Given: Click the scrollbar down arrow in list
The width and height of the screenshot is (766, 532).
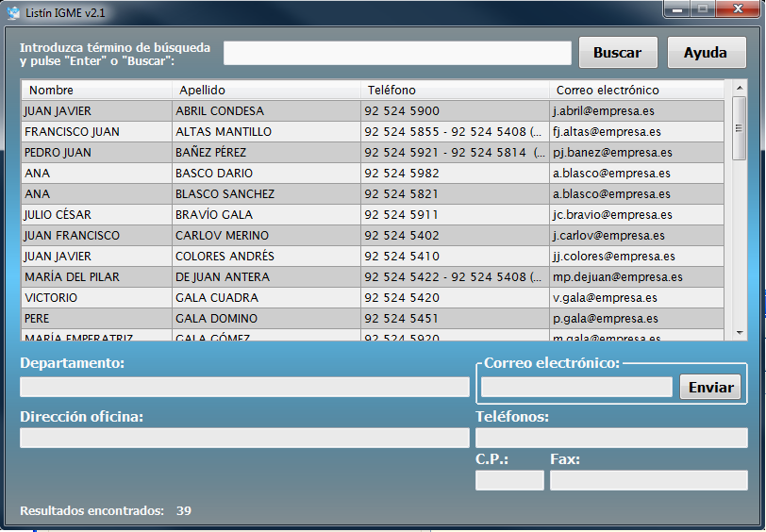Looking at the screenshot, I should [x=739, y=333].
